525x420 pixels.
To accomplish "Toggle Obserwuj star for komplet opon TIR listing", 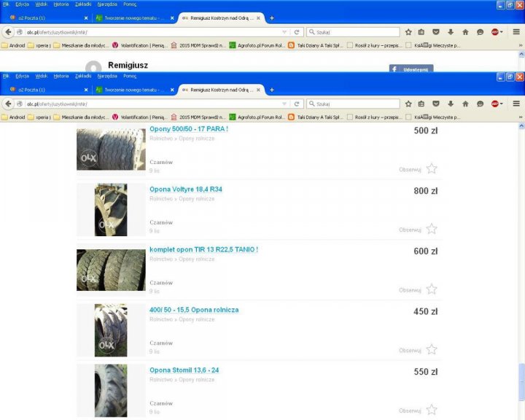I will pos(432,289).
